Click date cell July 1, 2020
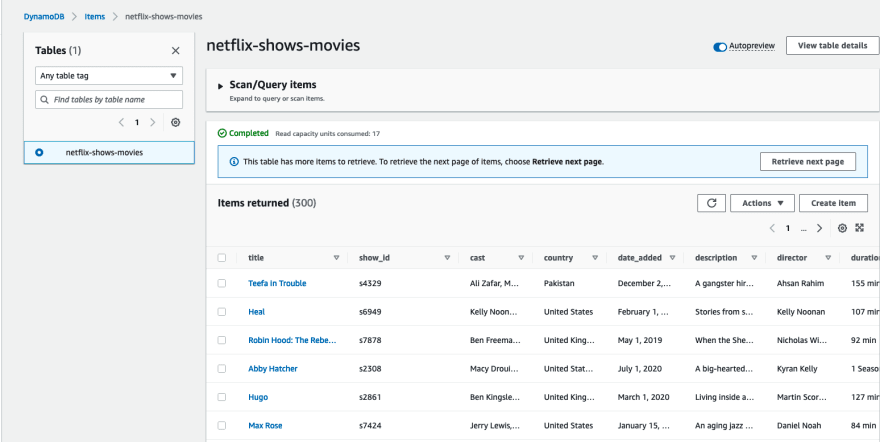 [x=640, y=369]
